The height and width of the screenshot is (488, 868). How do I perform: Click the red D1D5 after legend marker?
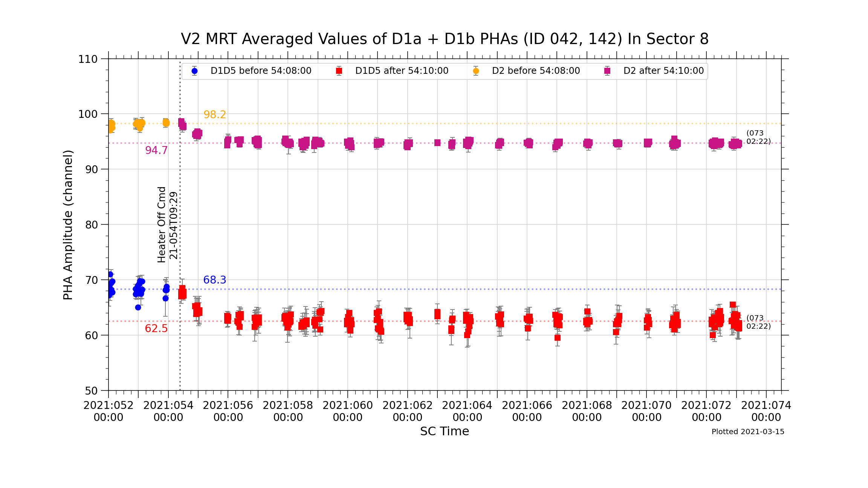339,71
